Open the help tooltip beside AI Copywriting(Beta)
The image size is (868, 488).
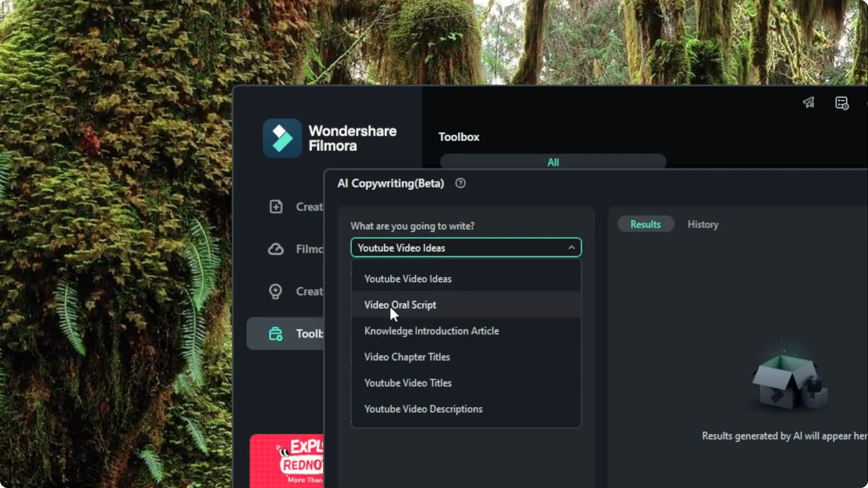point(460,183)
